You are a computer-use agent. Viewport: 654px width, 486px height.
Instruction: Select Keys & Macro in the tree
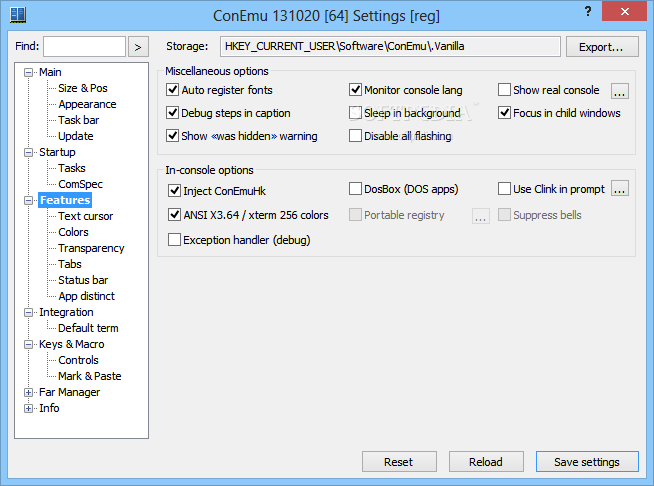[71, 344]
